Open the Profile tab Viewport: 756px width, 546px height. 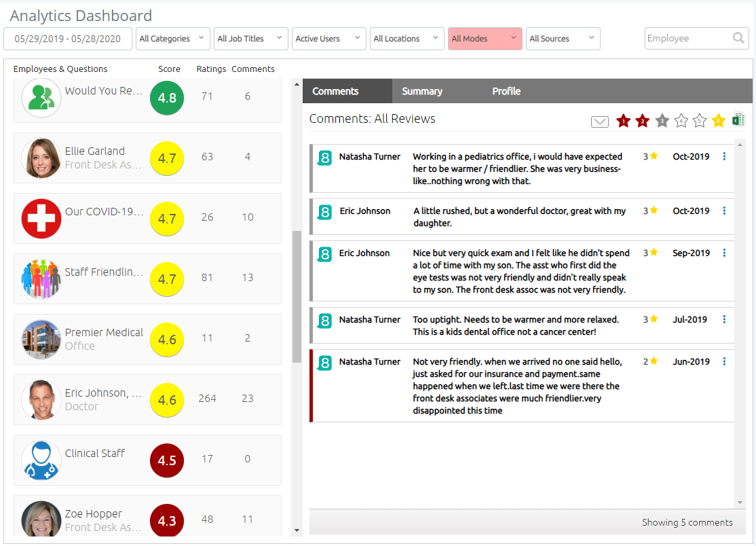pyautogui.click(x=506, y=91)
